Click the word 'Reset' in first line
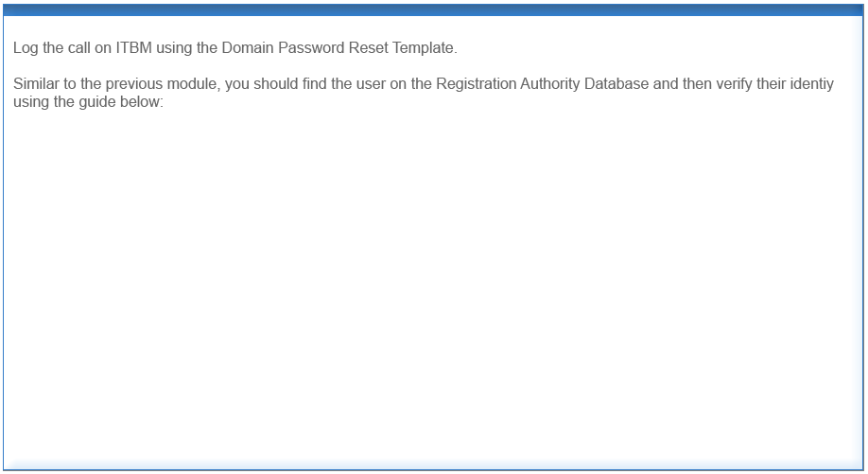Screen dimensions: 868x474 tap(368, 48)
